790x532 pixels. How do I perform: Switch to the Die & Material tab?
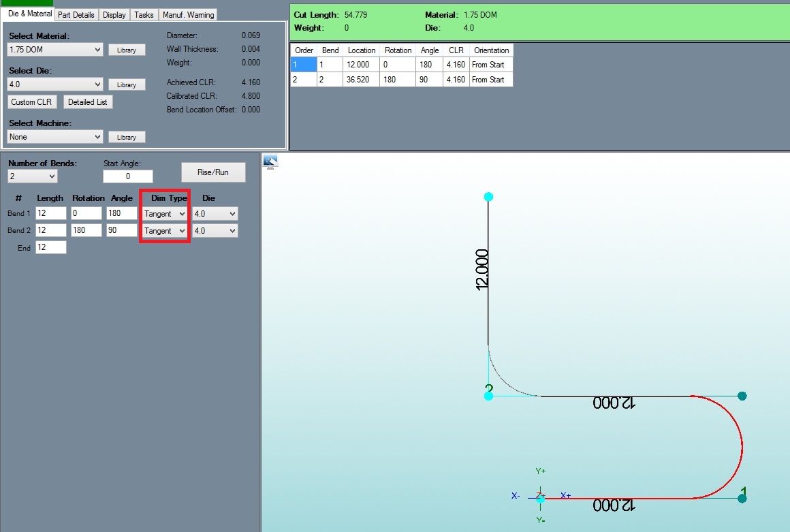(30, 14)
